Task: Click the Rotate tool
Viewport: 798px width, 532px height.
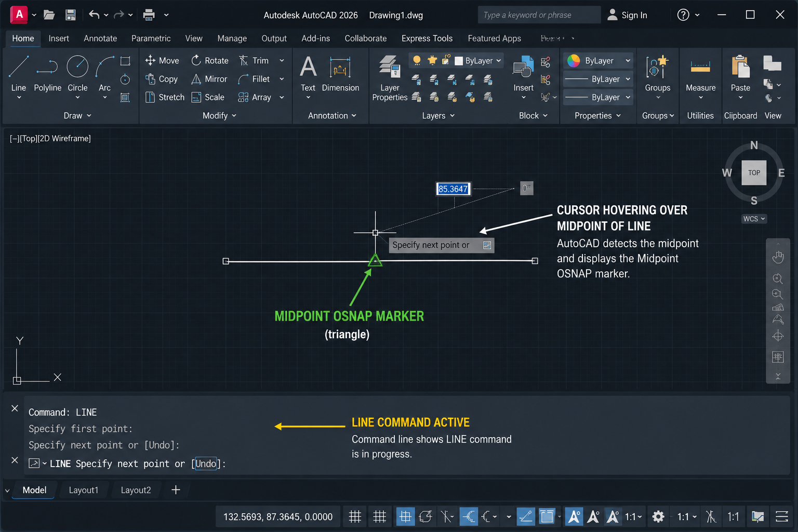Action: pyautogui.click(x=209, y=61)
